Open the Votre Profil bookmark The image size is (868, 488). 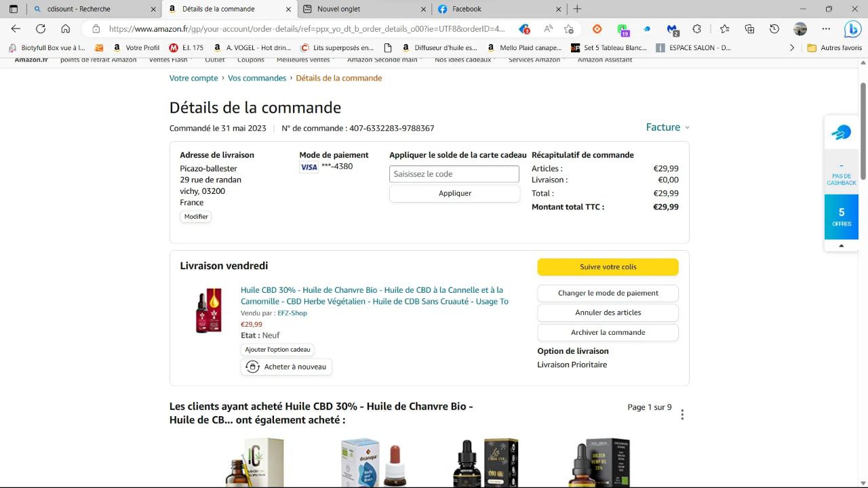(136, 48)
